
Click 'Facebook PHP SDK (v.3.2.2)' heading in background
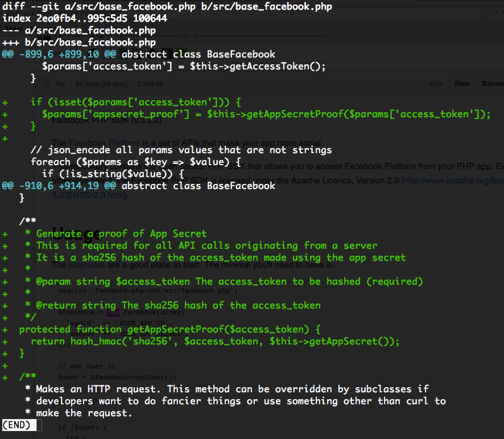coord(107,120)
